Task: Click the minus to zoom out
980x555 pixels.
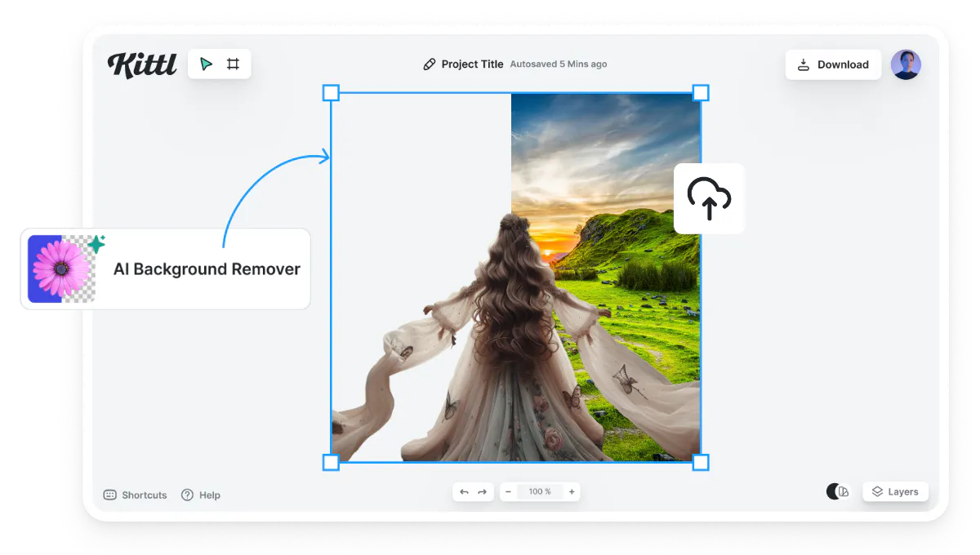Action: click(x=508, y=491)
